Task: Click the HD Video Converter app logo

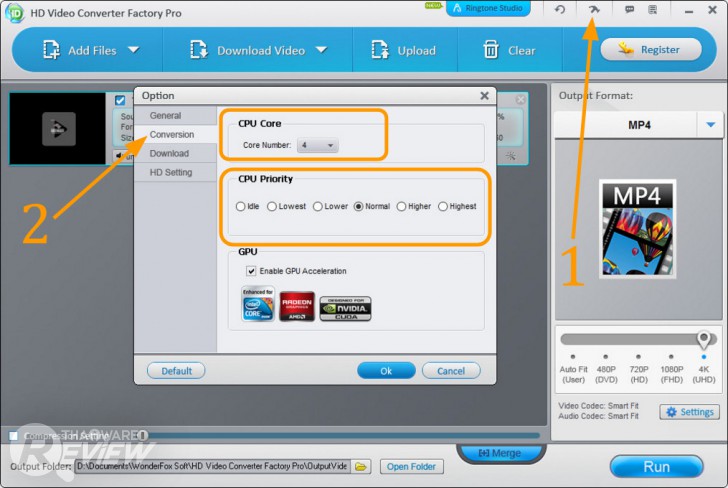Action: (x=14, y=13)
